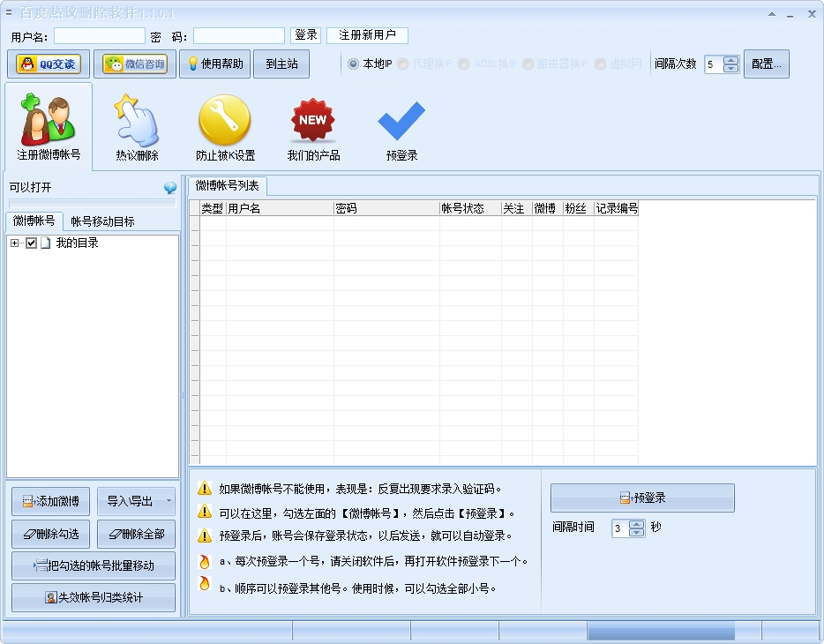Select the 路由器换IP radio button
The width and height of the screenshot is (824, 644).
pyautogui.click(x=528, y=64)
